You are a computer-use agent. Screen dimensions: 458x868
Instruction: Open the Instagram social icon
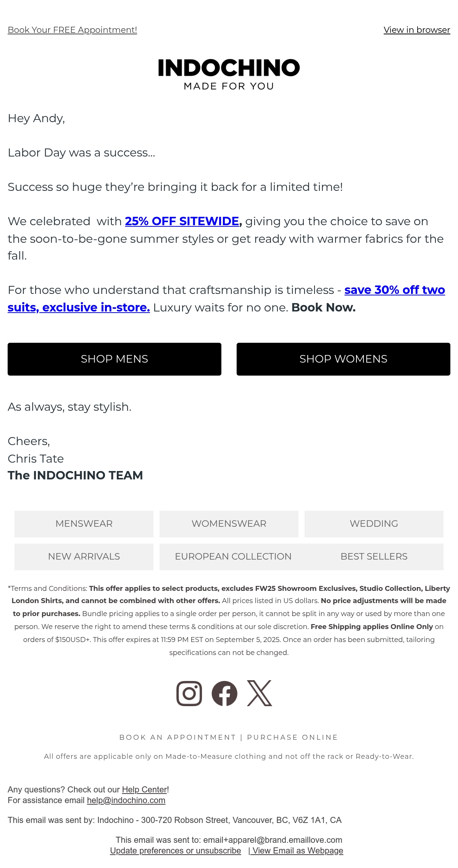point(189,693)
